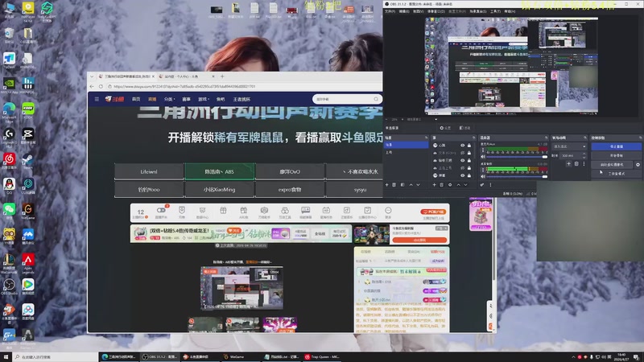The height and width of the screenshot is (362, 644).
Task: Select the 小铭XiaoMing streamer button
Action: click(x=219, y=190)
